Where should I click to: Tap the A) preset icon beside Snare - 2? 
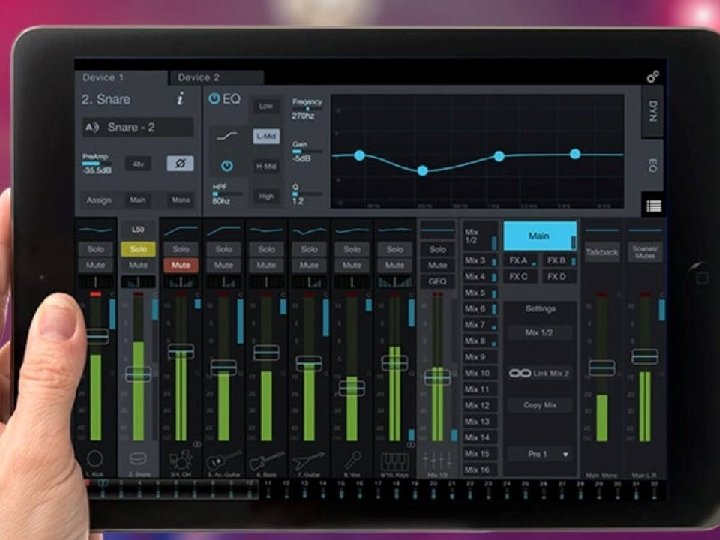pyautogui.click(x=92, y=128)
